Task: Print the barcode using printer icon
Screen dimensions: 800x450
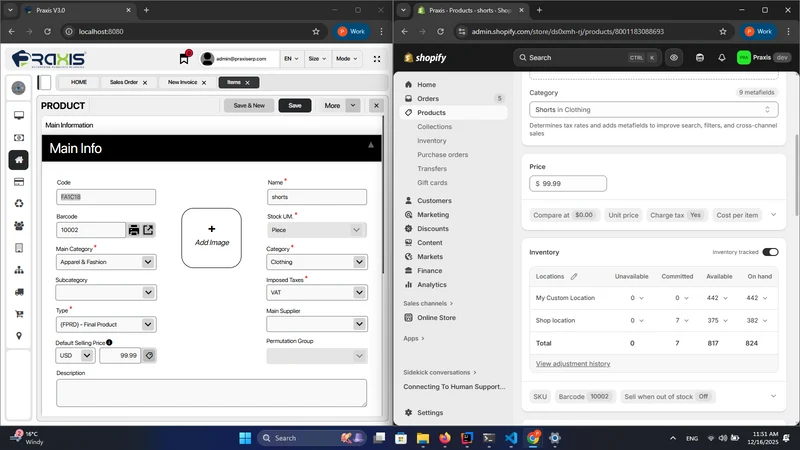Action: click(134, 230)
